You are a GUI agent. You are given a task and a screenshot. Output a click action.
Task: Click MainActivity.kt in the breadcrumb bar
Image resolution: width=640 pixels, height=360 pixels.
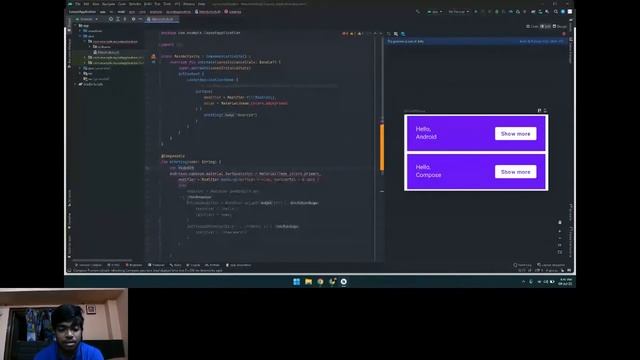(x=208, y=12)
